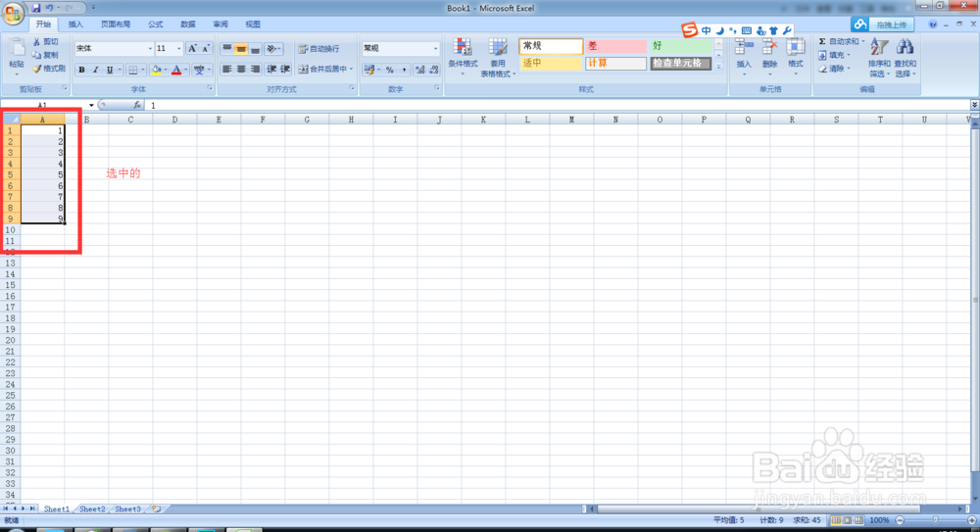
Task: Toggle bold formatting
Action: coord(81,70)
